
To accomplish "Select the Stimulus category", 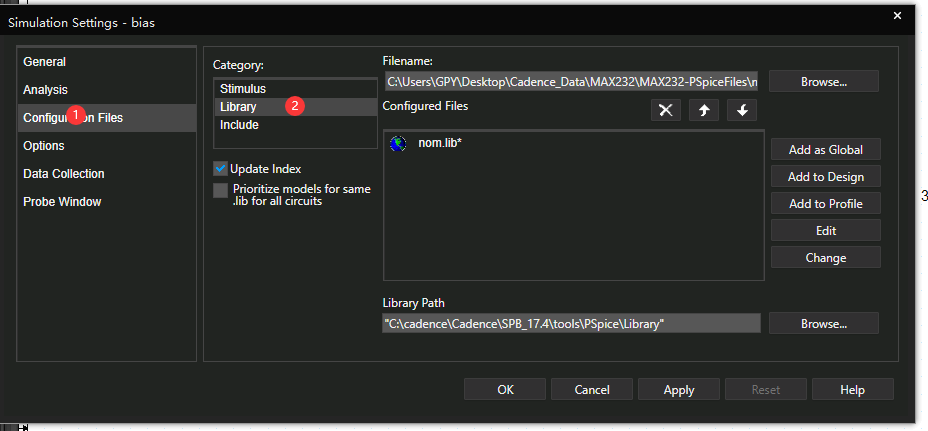I will click(243, 89).
